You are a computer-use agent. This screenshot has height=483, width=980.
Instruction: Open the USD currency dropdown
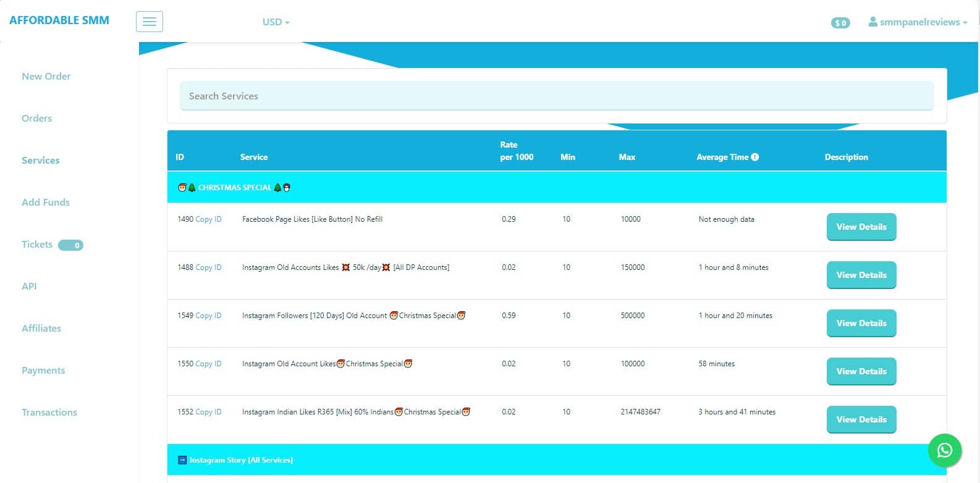pos(276,22)
